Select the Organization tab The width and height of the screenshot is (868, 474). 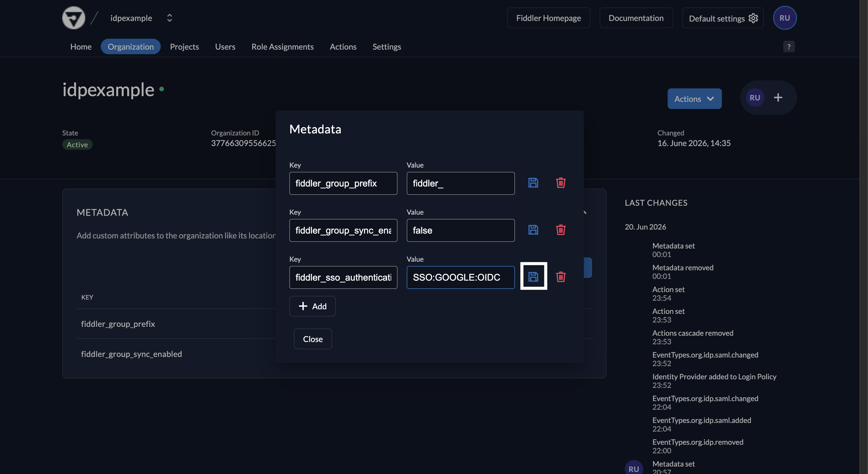[x=131, y=46]
